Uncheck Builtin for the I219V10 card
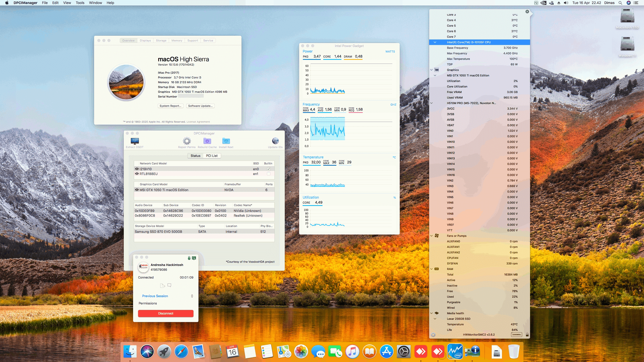The image size is (644, 362). point(269,169)
